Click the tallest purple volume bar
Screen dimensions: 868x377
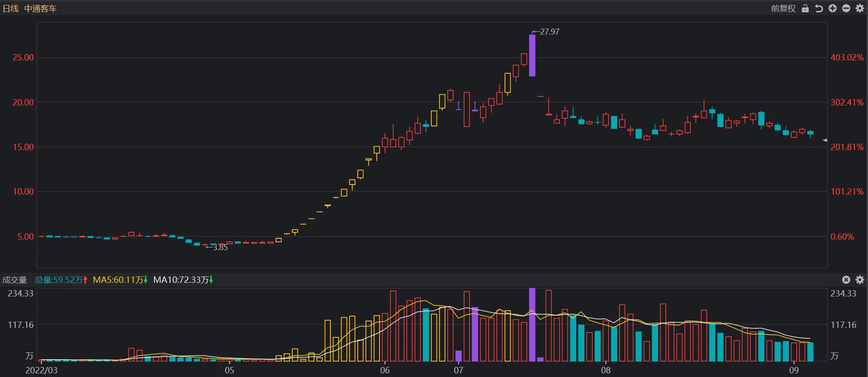click(532, 324)
